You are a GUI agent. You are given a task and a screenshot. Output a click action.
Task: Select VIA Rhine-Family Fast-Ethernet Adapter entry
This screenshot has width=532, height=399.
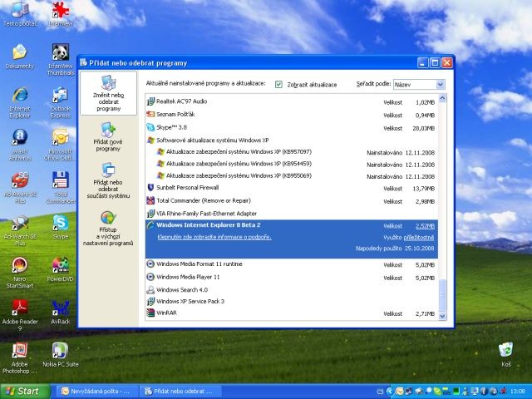(x=292, y=214)
